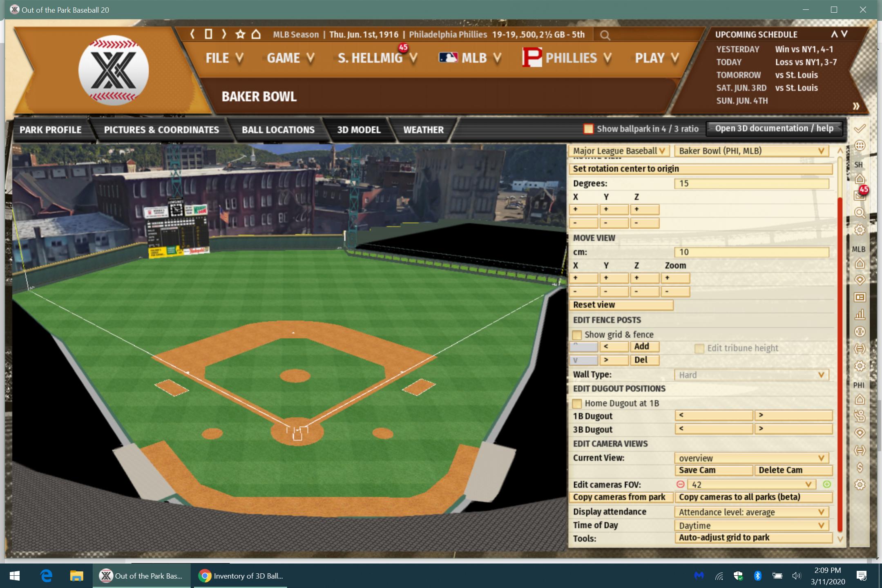Viewport: 882px width, 588px height.
Task: Click Copy cameras from park
Action: point(621,497)
